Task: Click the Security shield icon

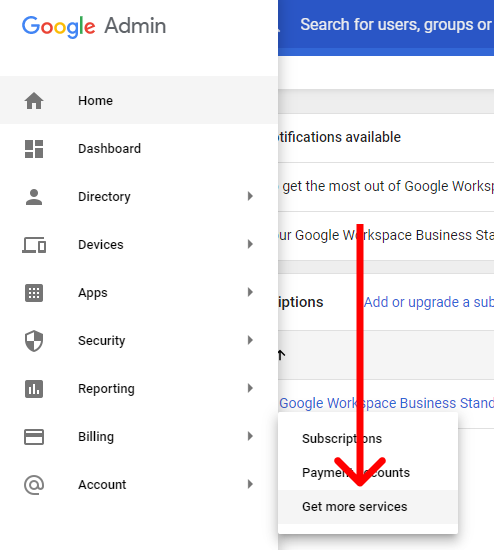Action: click(x=34, y=341)
